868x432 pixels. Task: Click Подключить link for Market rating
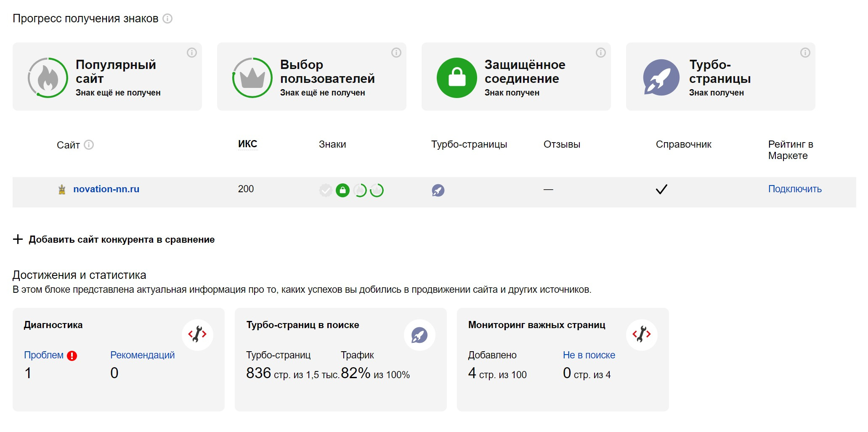click(x=795, y=189)
